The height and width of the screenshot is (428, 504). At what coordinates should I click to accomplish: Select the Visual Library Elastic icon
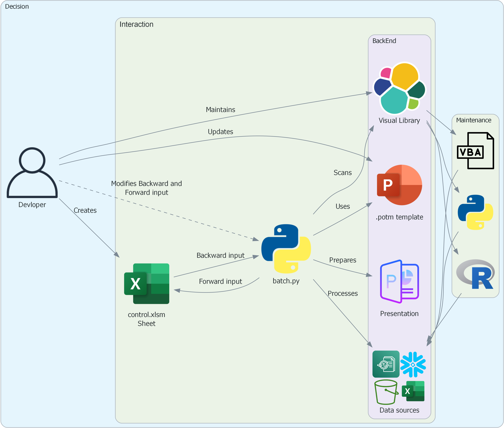point(400,88)
